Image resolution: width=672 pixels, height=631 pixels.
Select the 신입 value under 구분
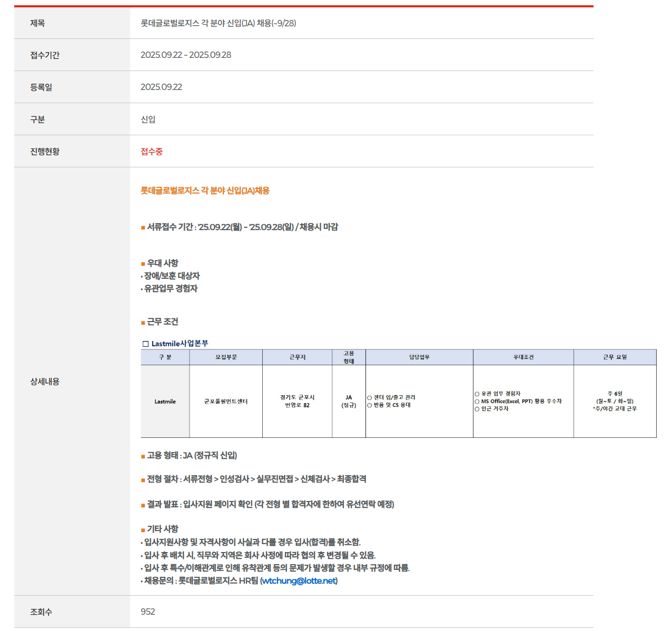[x=146, y=119]
